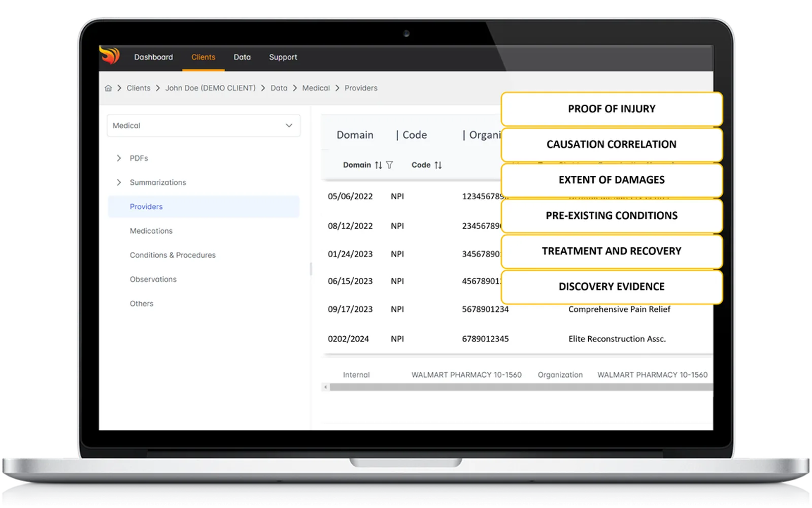Click the code number 5678901234
812x508 pixels.
485,309
